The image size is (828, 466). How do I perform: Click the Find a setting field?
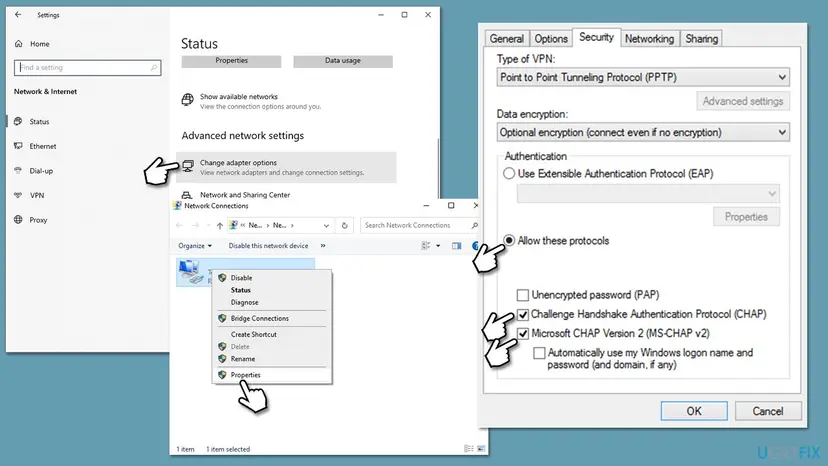[88, 68]
